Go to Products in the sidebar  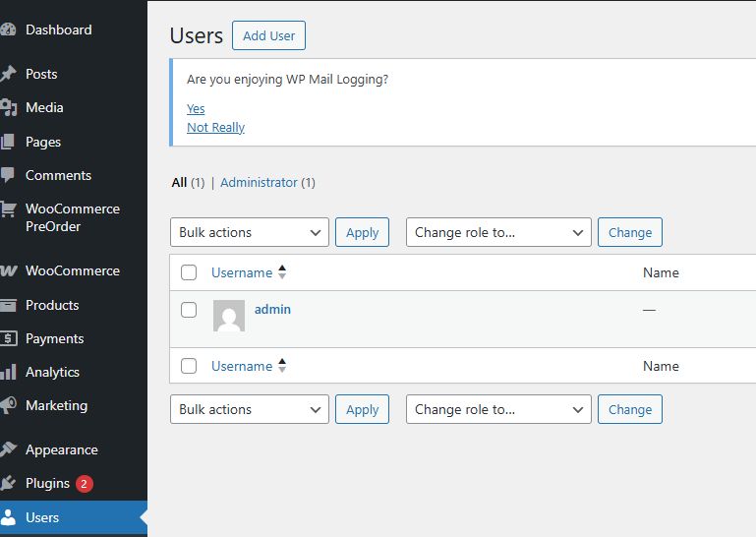[52, 305]
